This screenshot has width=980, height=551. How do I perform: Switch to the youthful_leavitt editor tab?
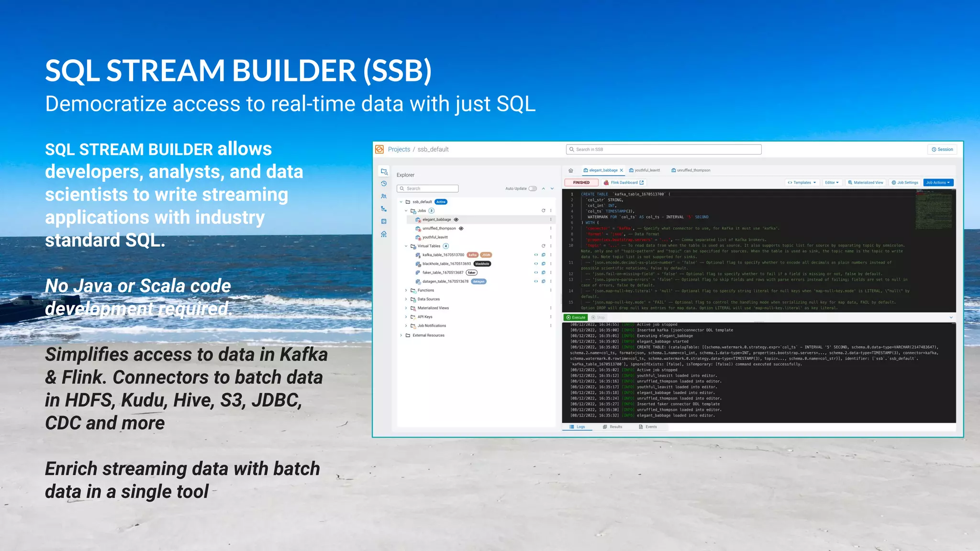645,170
